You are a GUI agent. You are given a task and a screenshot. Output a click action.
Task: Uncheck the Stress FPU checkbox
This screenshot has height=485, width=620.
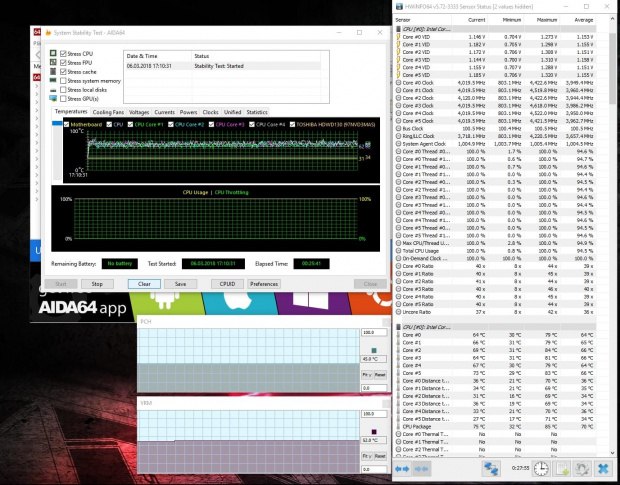coord(63,62)
